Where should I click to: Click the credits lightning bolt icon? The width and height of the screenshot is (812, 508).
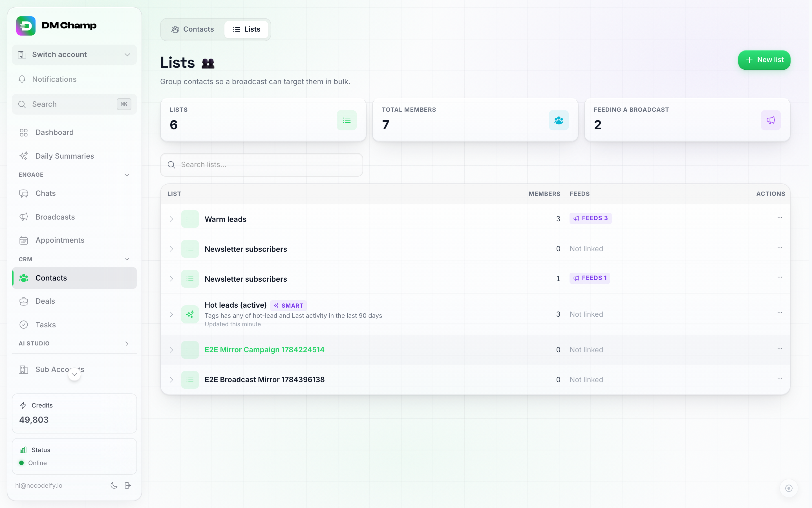(x=23, y=405)
